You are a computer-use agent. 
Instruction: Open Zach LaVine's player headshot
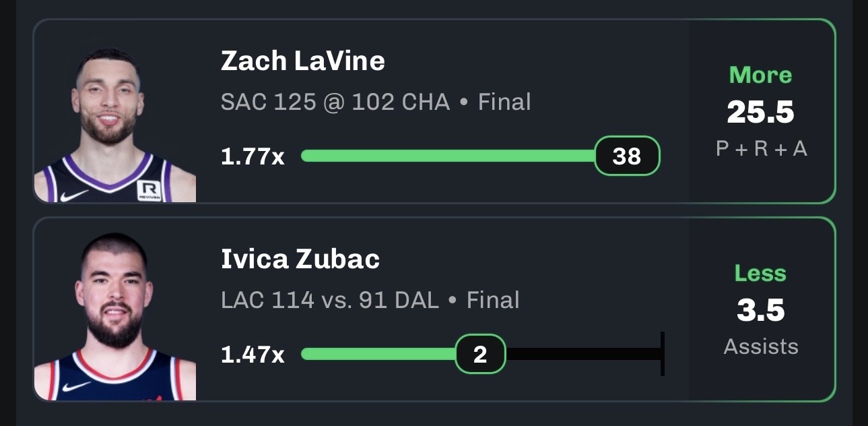pos(115,125)
